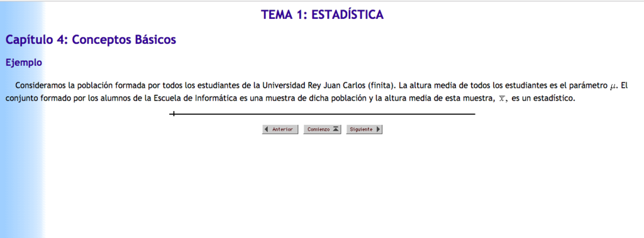Click the up-arrow icon on Comienzo
The width and height of the screenshot is (644, 238).
(x=336, y=129)
